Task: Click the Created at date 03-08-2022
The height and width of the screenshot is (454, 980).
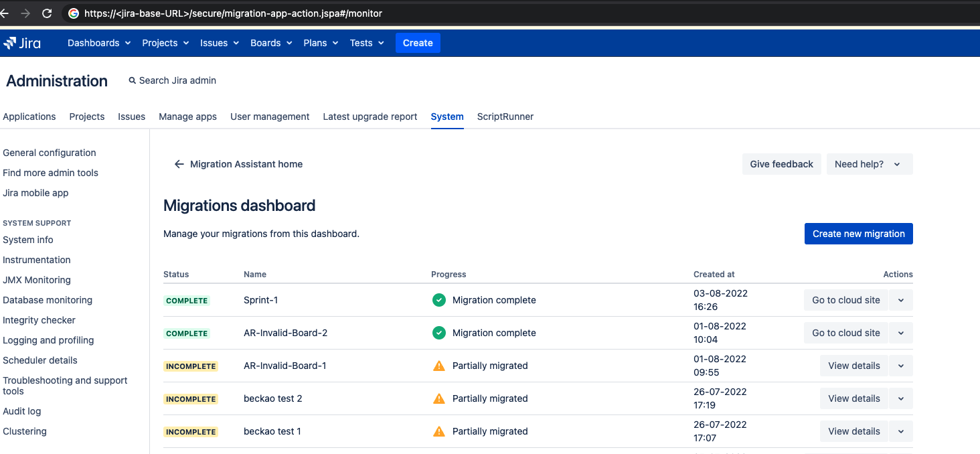Action: click(x=720, y=293)
